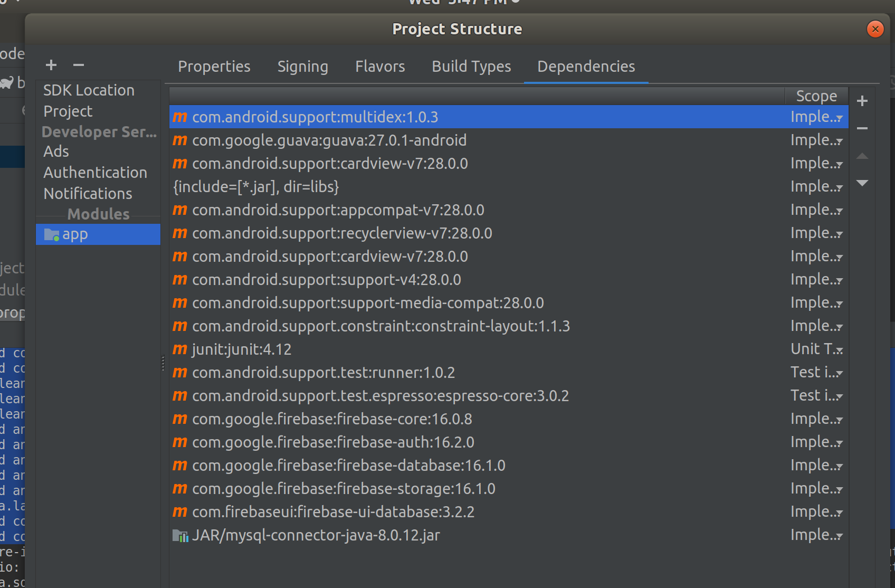Switch to the Build Types tab

click(x=471, y=67)
